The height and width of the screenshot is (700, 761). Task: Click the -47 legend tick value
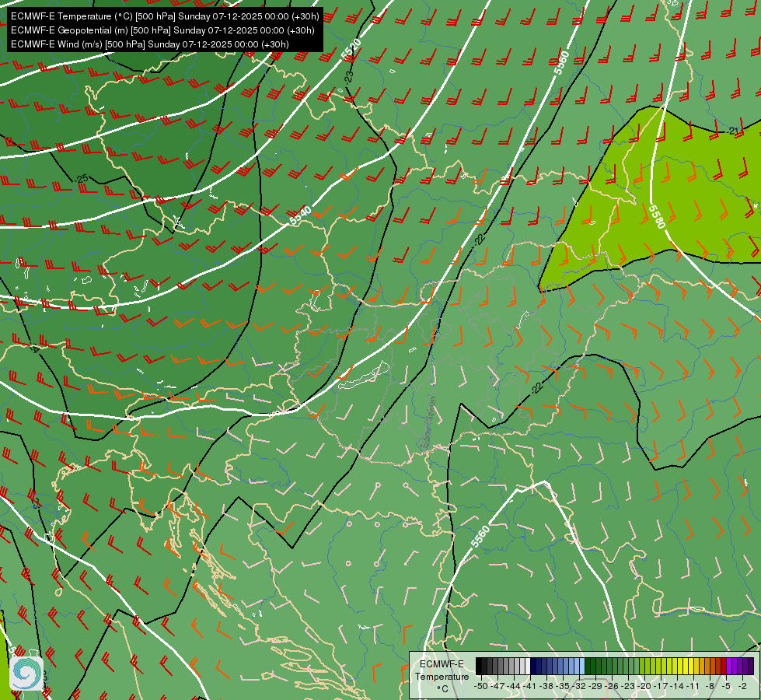(497, 686)
